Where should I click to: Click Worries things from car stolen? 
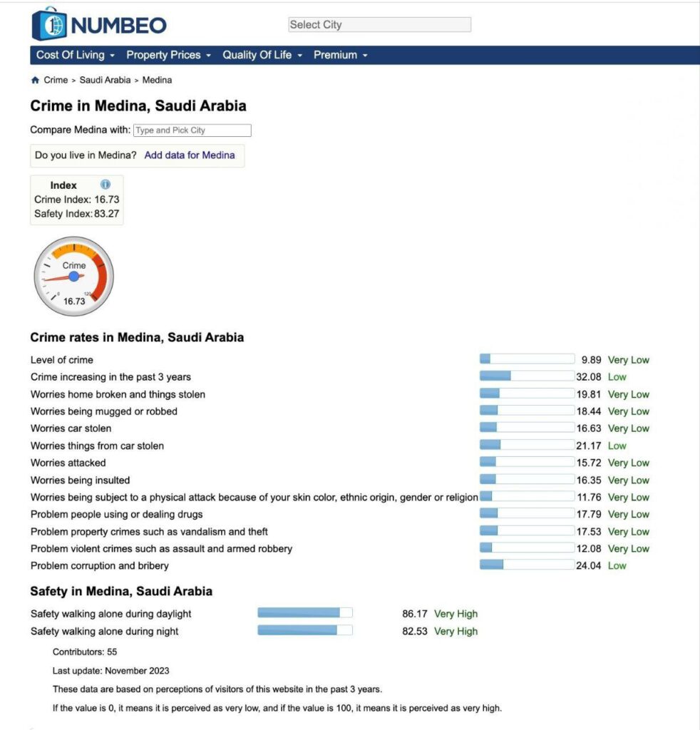(97, 446)
